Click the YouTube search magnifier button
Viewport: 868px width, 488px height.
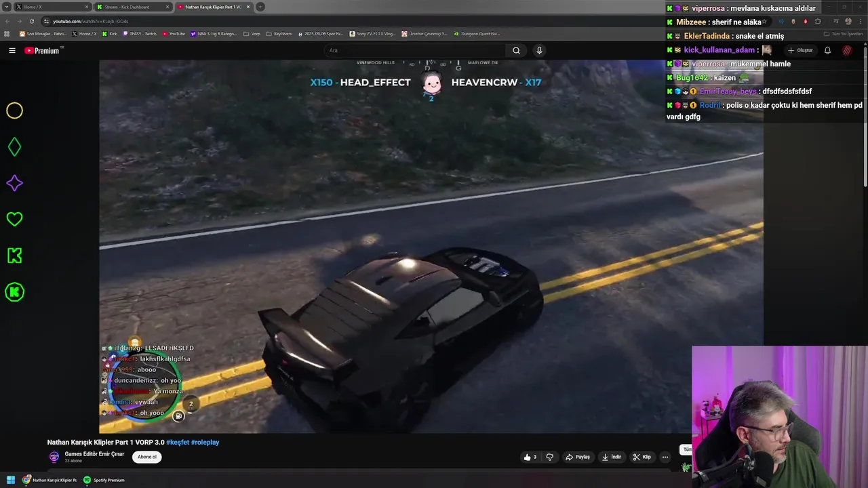(x=516, y=50)
